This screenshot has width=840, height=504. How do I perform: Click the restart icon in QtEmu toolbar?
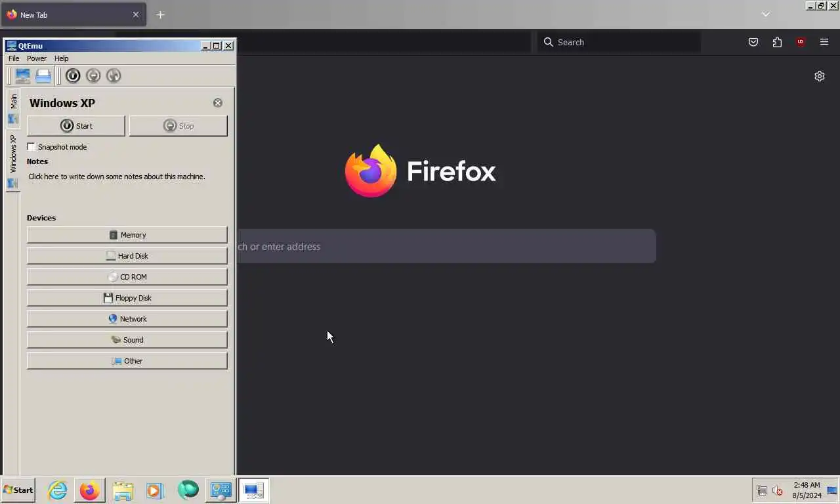tap(114, 75)
